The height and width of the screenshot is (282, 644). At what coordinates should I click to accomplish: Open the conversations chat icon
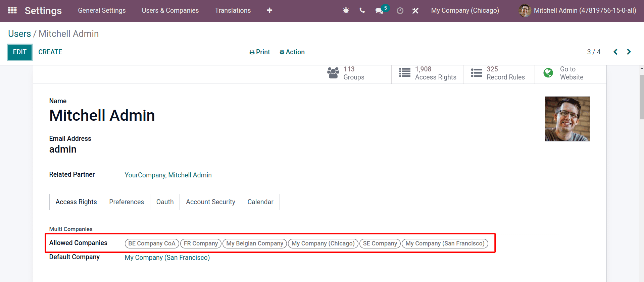coord(380,11)
